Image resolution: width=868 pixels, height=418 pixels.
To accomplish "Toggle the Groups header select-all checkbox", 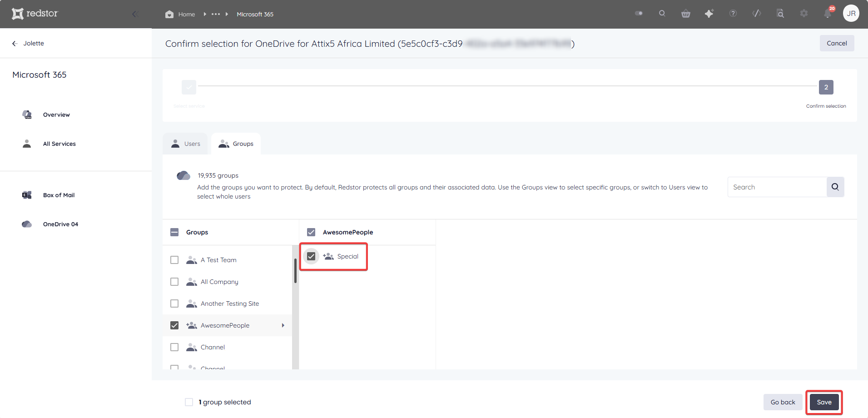I will 174,232.
